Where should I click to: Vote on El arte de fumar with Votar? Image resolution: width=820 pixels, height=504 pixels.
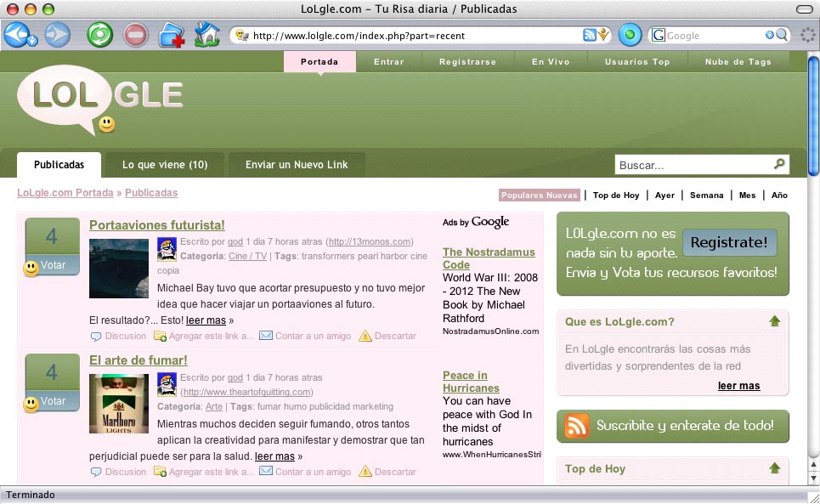(x=53, y=401)
